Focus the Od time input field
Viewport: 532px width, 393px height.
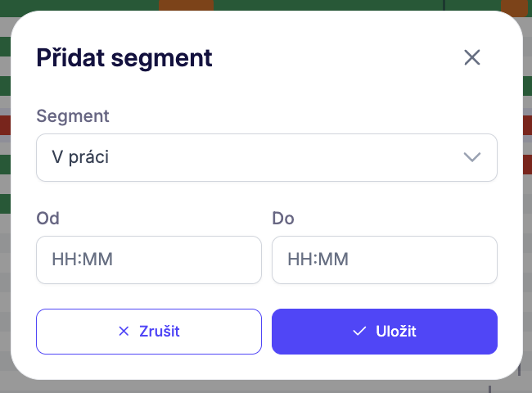coord(149,260)
